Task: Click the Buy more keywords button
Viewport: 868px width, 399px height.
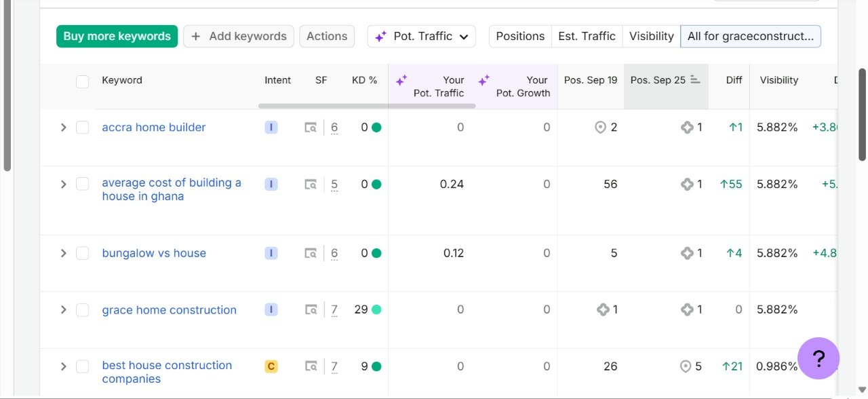Action: click(117, 37)
